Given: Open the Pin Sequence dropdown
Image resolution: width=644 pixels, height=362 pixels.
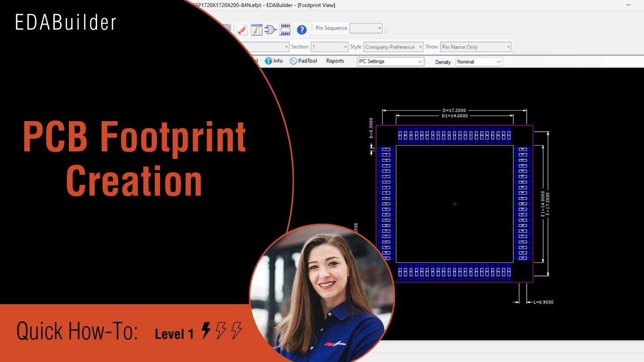Looking at the screenshot, I should pyautogui.click(x=366, y=28).
